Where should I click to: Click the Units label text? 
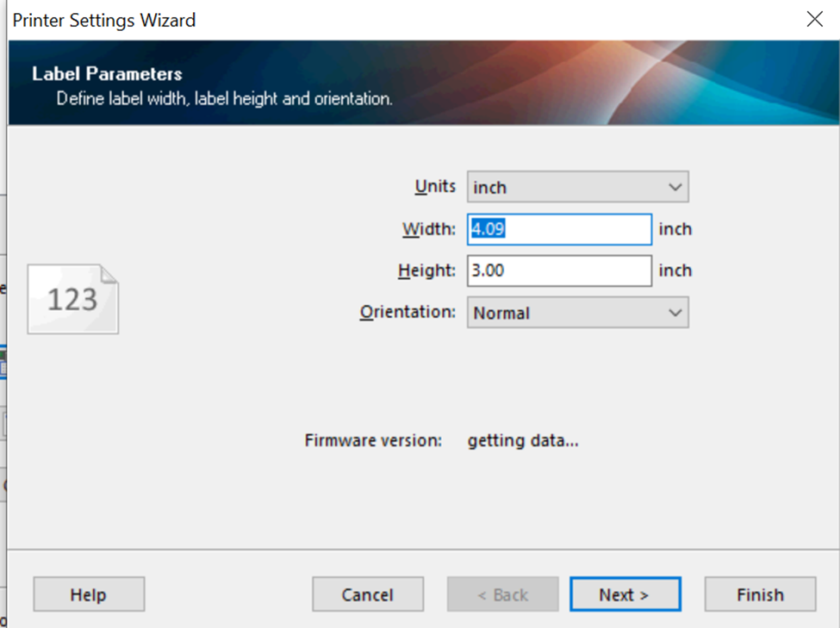(435, 187)
